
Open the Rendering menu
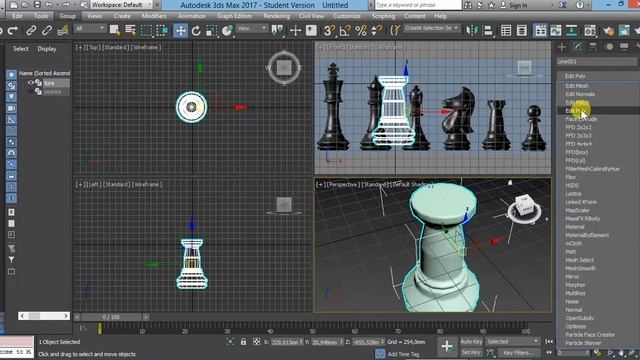pos(276,16)
